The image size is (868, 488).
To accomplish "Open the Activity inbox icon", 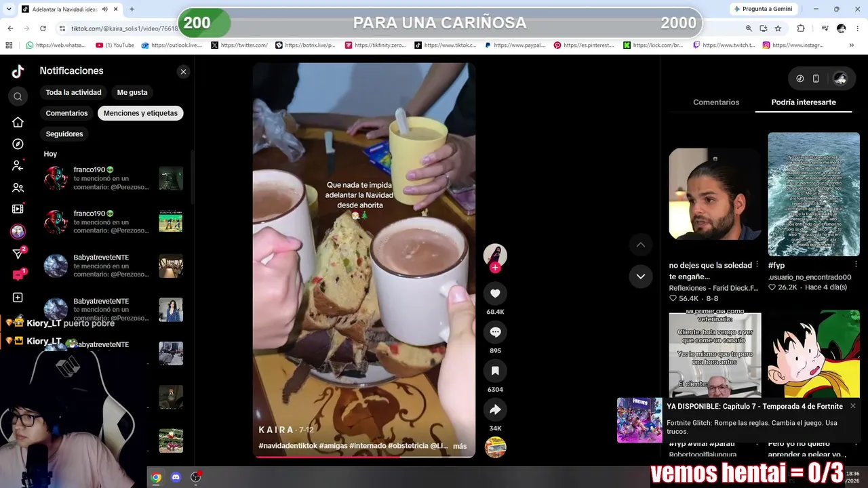I will click(x=18, y=275).
